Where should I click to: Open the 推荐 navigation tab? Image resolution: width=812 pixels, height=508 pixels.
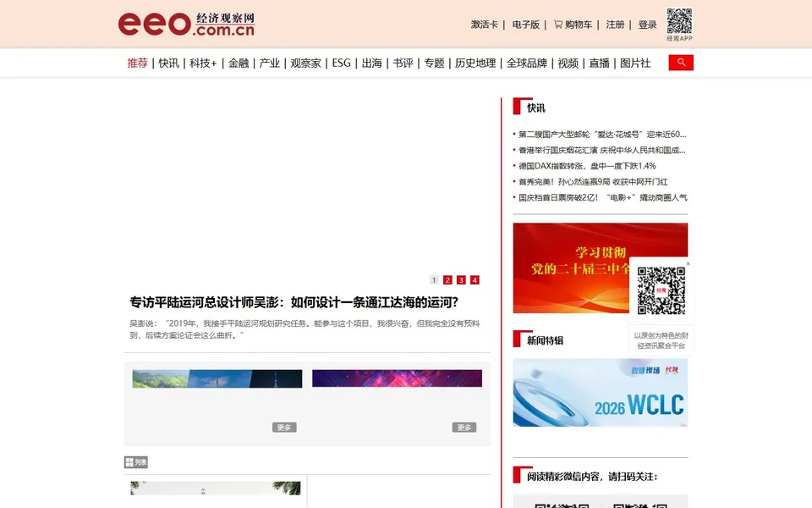(x=137, y=63)
